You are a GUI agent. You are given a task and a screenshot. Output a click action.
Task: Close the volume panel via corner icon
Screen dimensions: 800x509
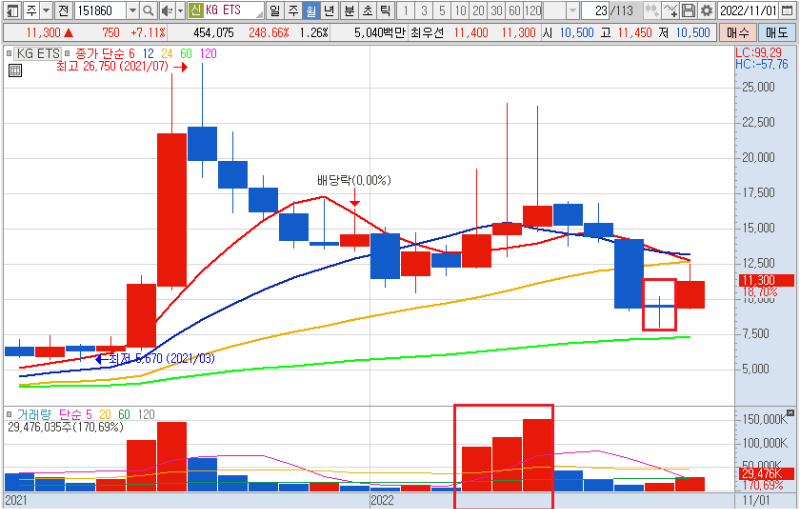click(x=790, y=412)
